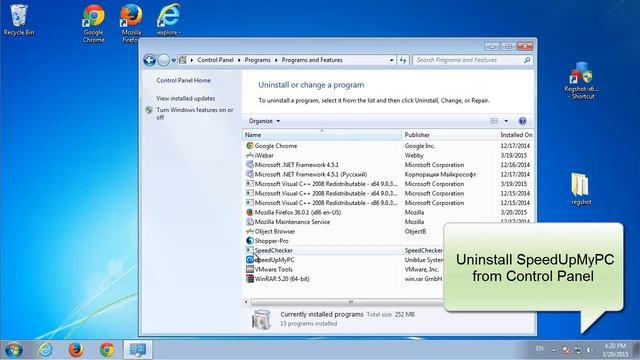Select the Shopper-Pro entry
This screenshot has width=640, height=360.
[x=271, y=241]
